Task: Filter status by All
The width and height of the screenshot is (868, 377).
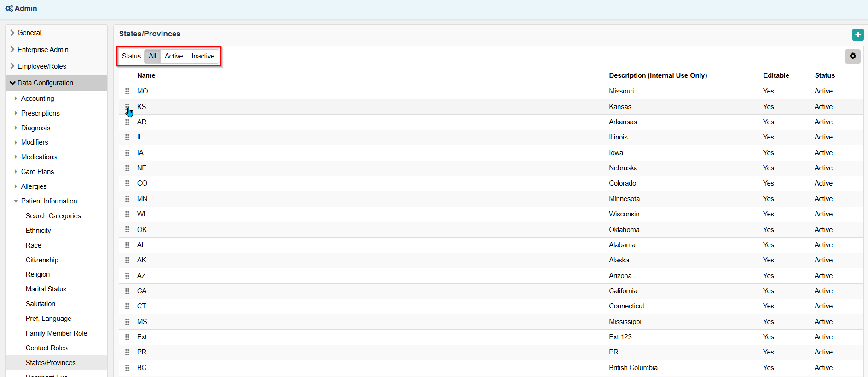Action: click(152, 56)
